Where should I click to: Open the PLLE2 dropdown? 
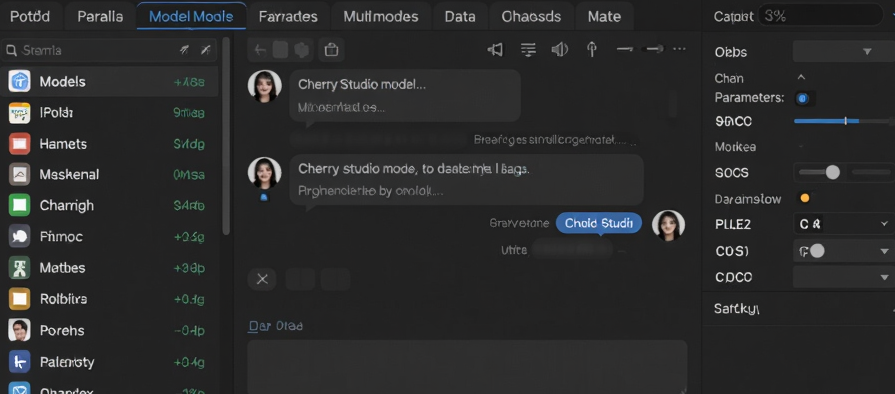[844, 224]
